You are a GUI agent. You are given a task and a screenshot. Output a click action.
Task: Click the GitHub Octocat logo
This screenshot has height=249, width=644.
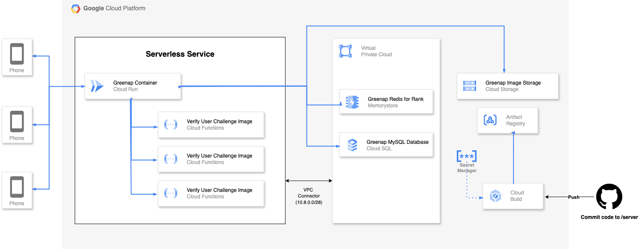[609, 197]
